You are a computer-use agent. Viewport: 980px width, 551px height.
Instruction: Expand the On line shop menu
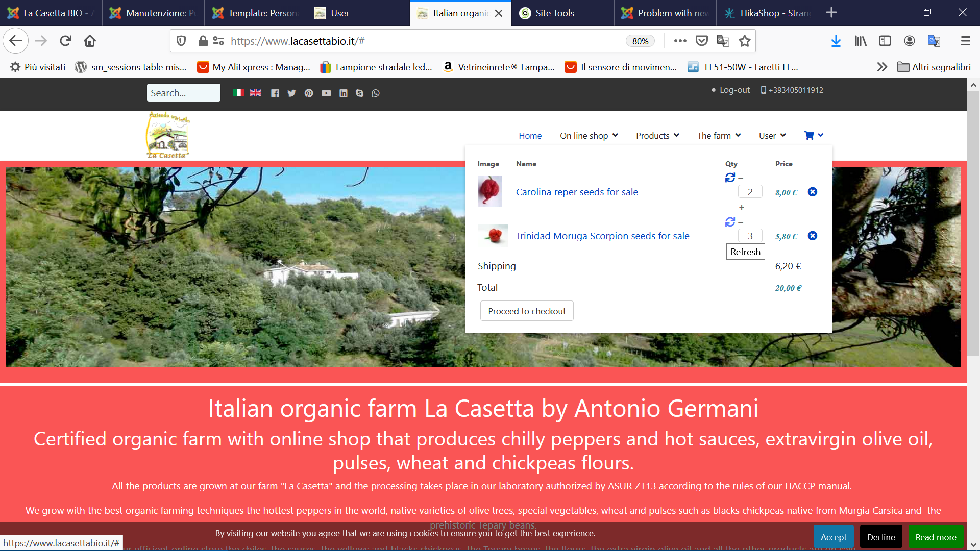click(589, 136)
